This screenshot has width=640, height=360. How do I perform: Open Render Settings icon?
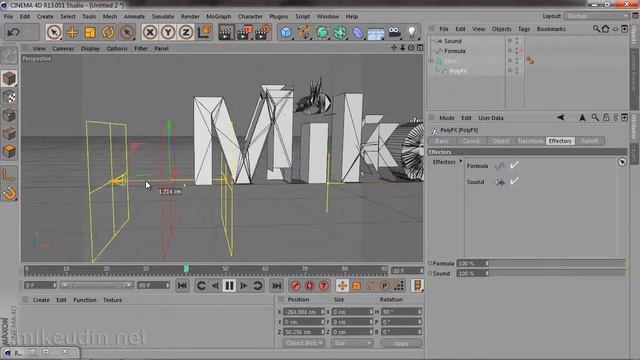click(x=262, y=32)
